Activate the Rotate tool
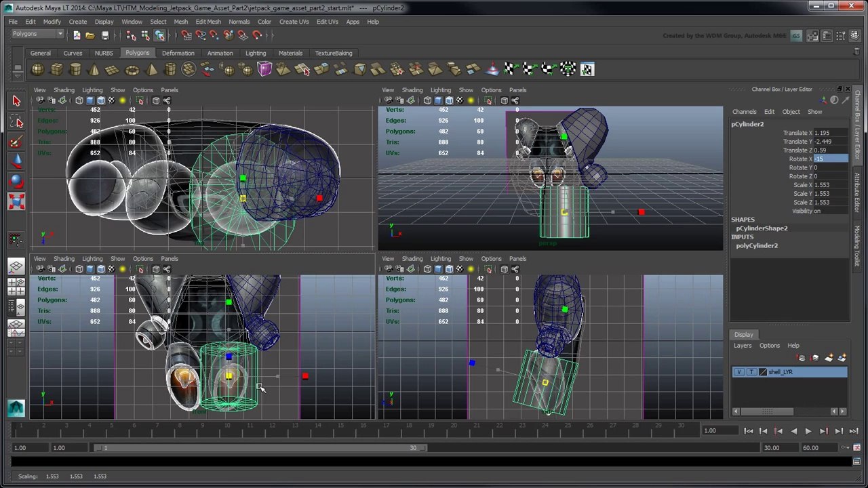 [x=16, y=181]
